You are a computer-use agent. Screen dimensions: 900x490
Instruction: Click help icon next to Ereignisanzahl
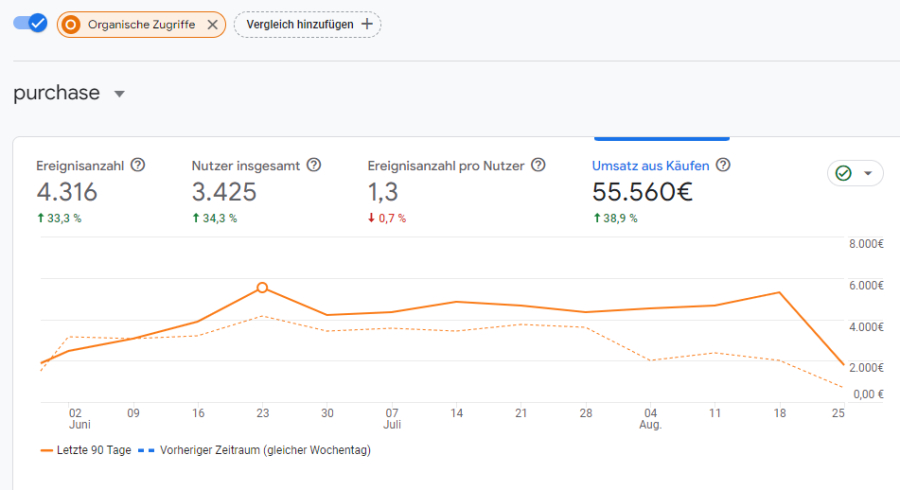click(x=138, y=165)
